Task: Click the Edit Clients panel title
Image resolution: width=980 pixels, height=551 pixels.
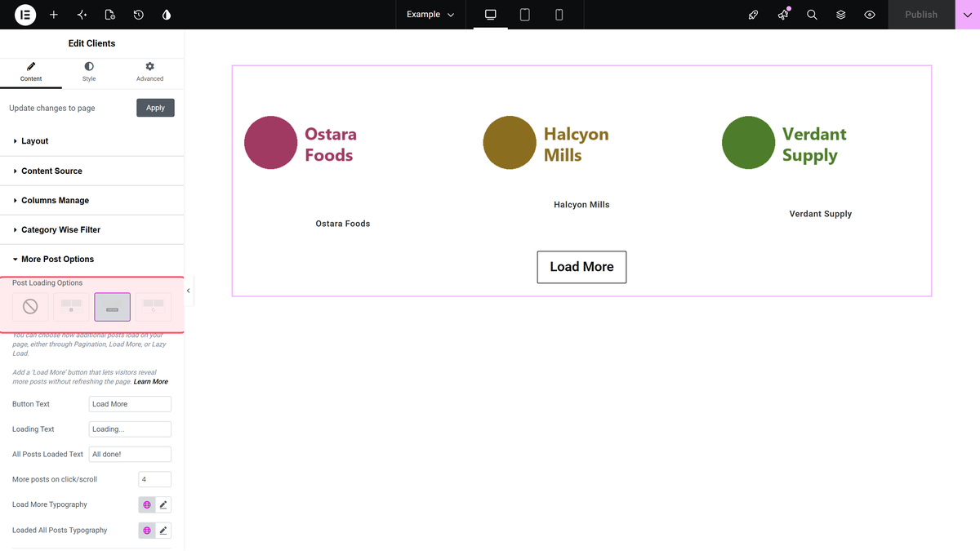Action: (92, 43)
